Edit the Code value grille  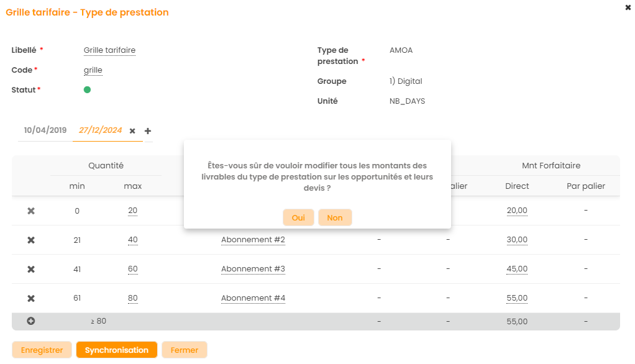pos(93,70)
